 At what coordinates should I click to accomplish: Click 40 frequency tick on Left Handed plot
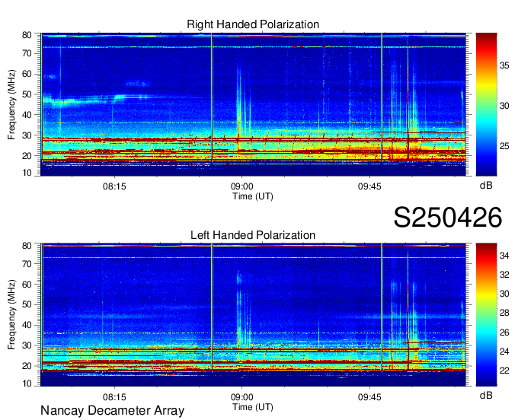pos(27,325)
